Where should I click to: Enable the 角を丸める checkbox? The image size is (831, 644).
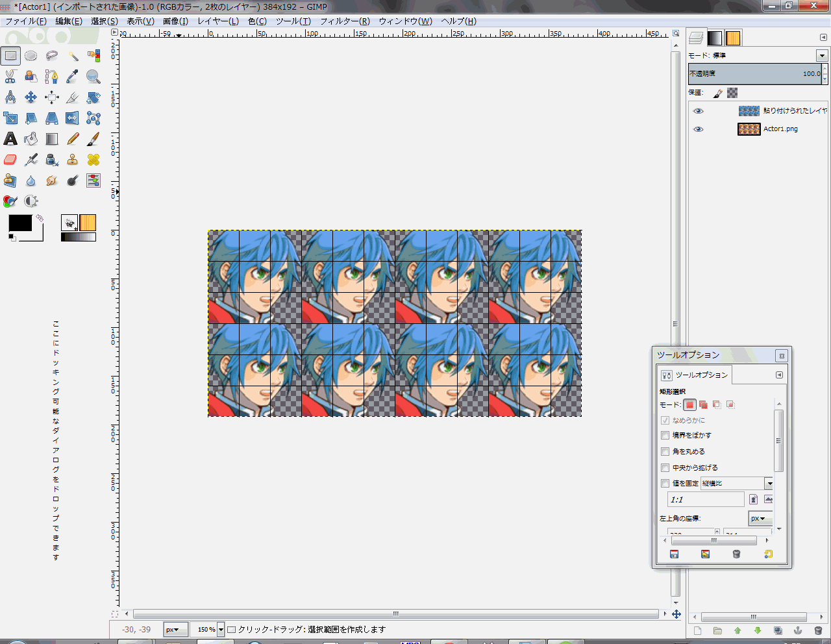click(x=665, y=452)
